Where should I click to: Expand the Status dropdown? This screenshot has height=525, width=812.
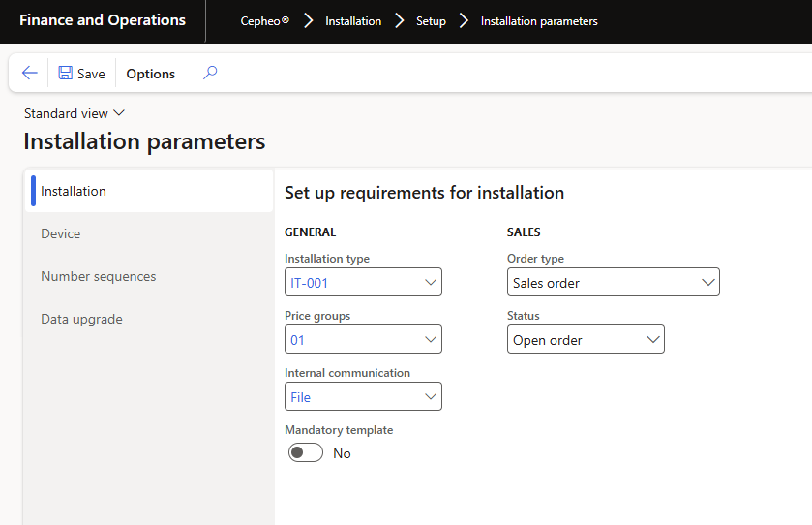click(x=653, y=340)
